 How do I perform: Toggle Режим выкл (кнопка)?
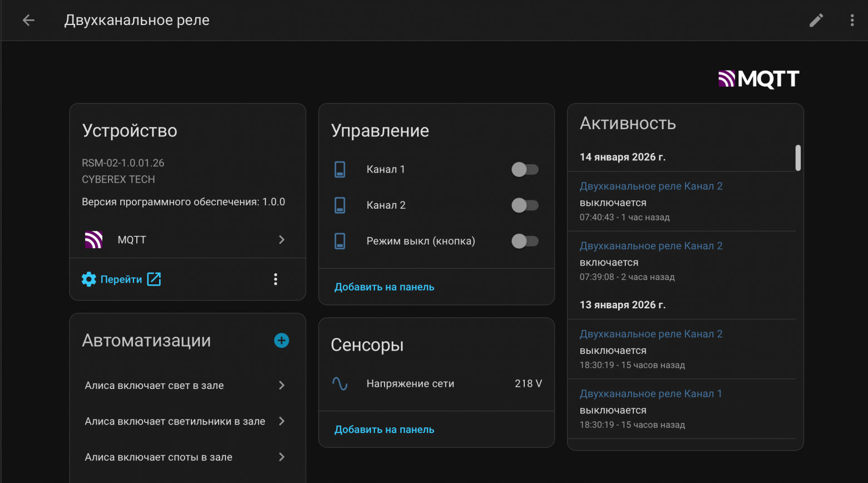(525, 241)
